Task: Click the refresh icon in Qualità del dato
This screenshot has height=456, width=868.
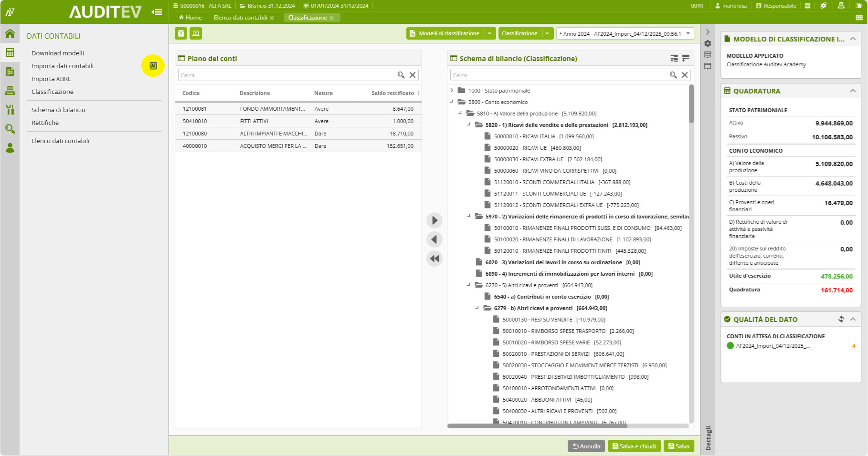Action: point(841,319)
